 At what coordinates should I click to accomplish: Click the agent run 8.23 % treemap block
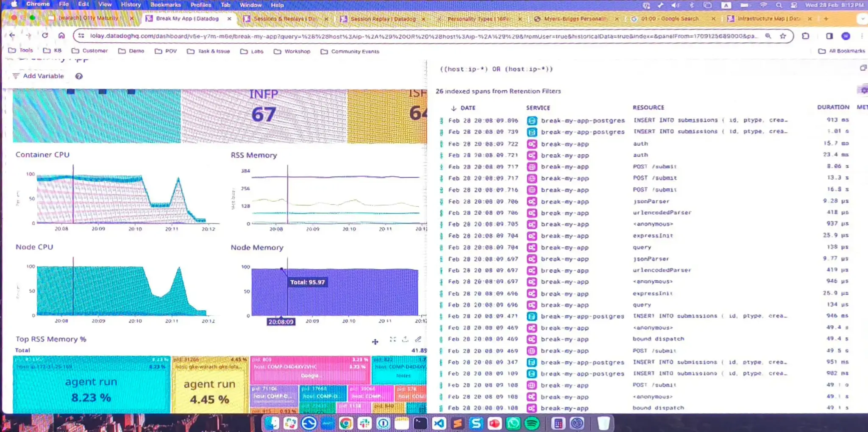[x=91, y=385]
